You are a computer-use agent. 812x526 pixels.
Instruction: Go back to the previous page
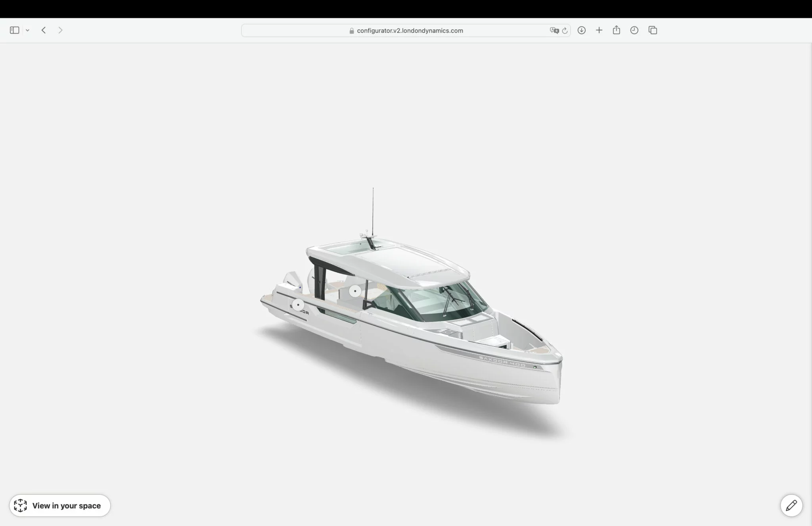tap(44, 30)
